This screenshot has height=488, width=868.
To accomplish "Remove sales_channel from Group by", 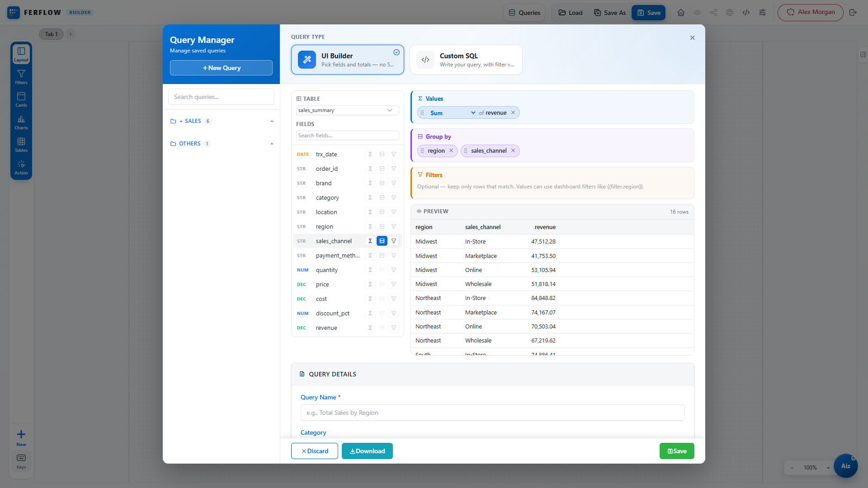I will [513, 151].
